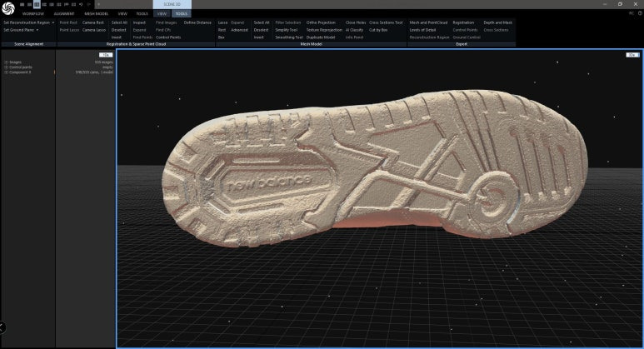
Task: Open the WORKFLOW ribbon tab
Action: [32, 14]
